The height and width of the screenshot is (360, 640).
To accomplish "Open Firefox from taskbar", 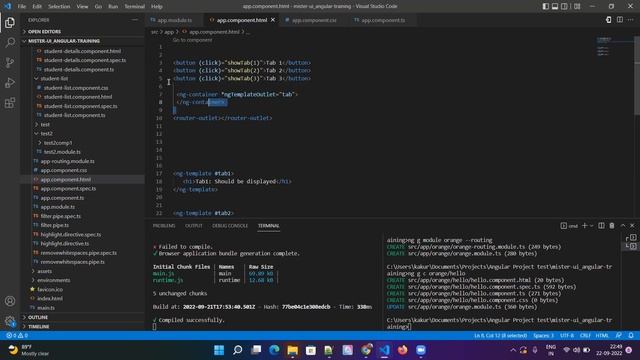I will click(x=402, y=350).
